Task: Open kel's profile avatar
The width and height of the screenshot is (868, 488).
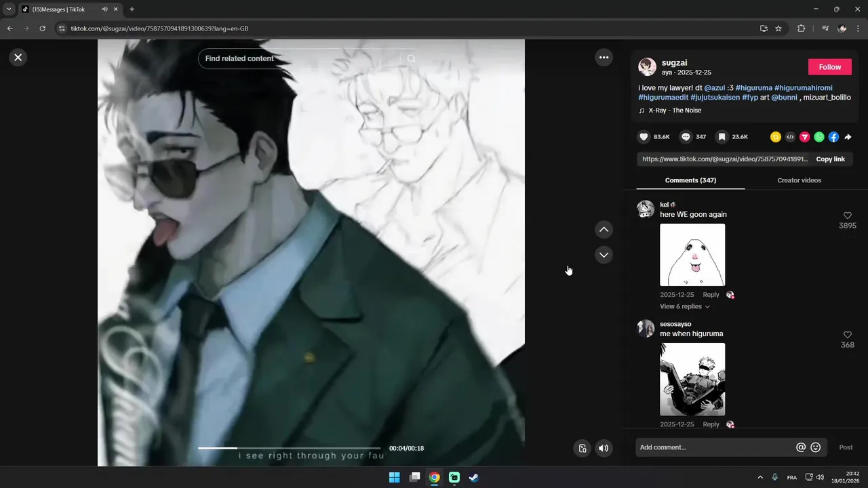Action: (646, 209)
